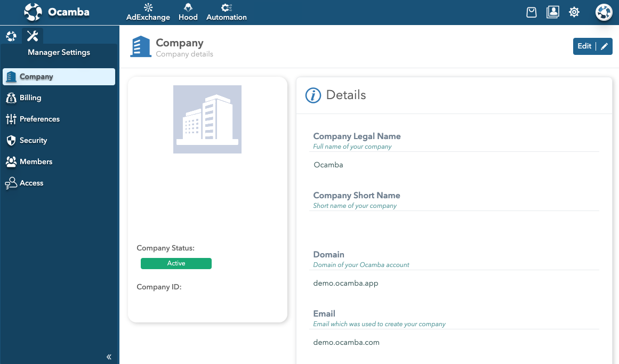Image resolution: width=619 pixels, height=364 pixels.
Task: Click the Edit button
Action: (x=592, y=46)
